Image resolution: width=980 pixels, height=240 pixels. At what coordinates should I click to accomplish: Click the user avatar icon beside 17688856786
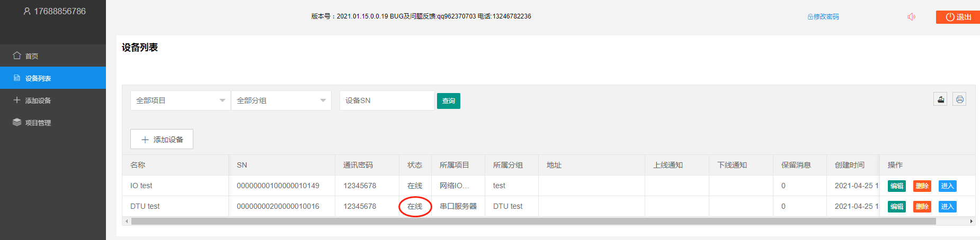[x=27, y=11]
